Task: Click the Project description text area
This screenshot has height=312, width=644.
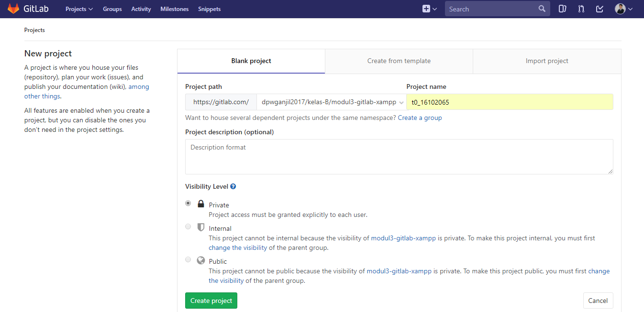Action: click(x=399, y=157)
